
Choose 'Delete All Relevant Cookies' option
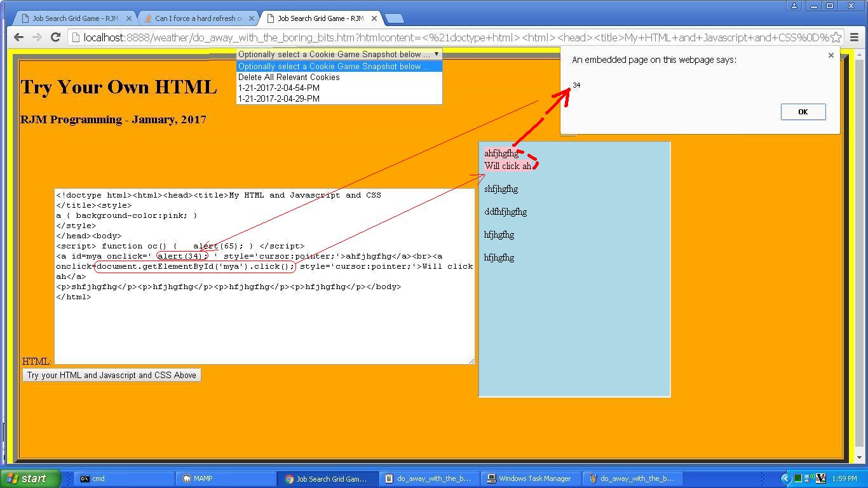point(339,77)
